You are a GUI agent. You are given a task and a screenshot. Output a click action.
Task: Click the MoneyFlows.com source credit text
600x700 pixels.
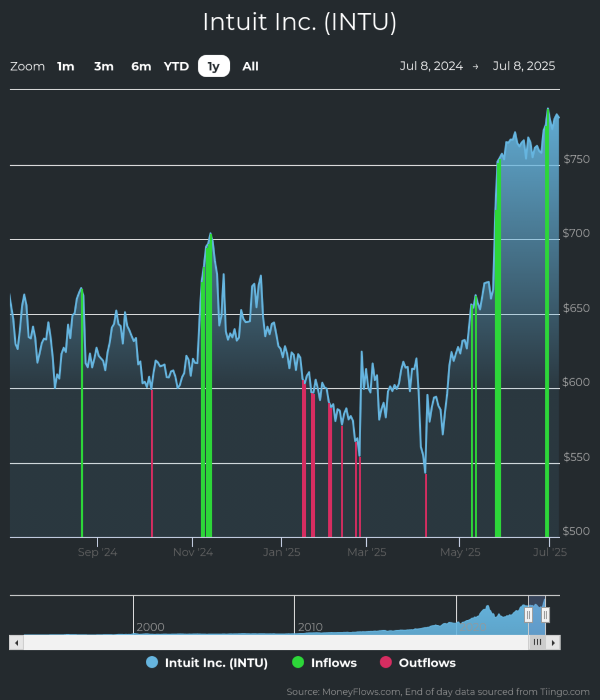pyautogui.click(x=438, y=692)
